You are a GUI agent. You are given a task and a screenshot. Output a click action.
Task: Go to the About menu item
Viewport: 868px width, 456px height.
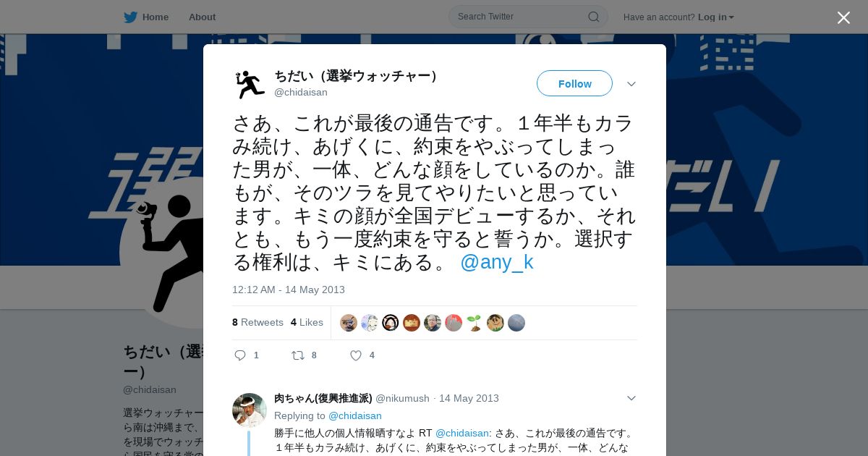click(202, 17)
